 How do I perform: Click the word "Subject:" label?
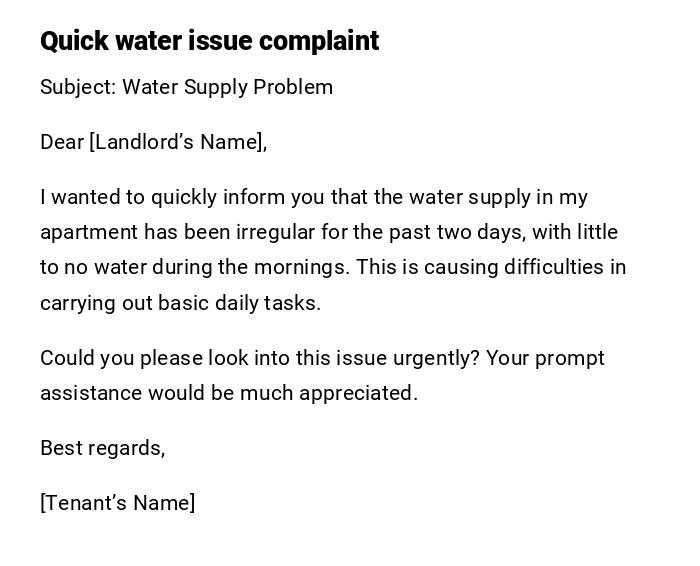[x=77, y=87]
